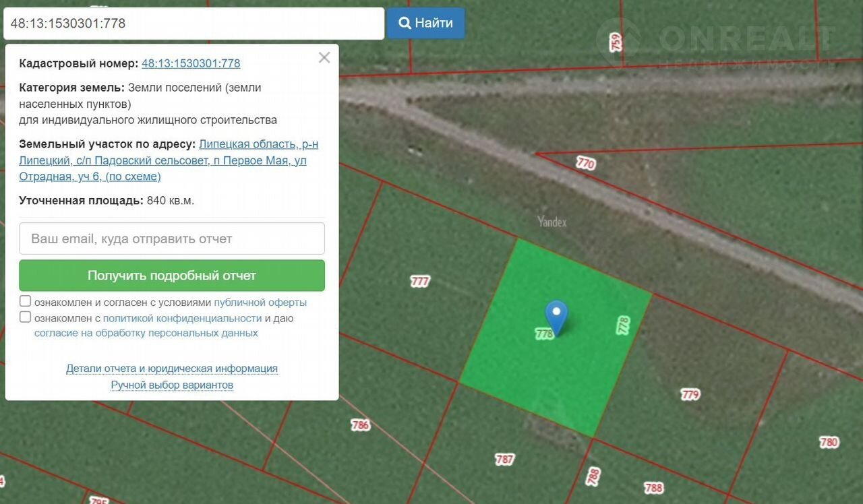
Task: Click the blue map pin marker
Action: pyautogui.click(x=556, y=315)
